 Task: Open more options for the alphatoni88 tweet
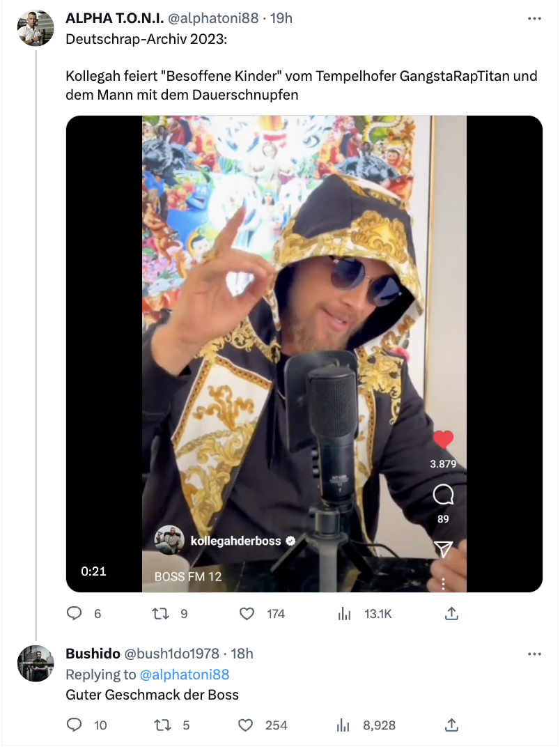[534, 19]
